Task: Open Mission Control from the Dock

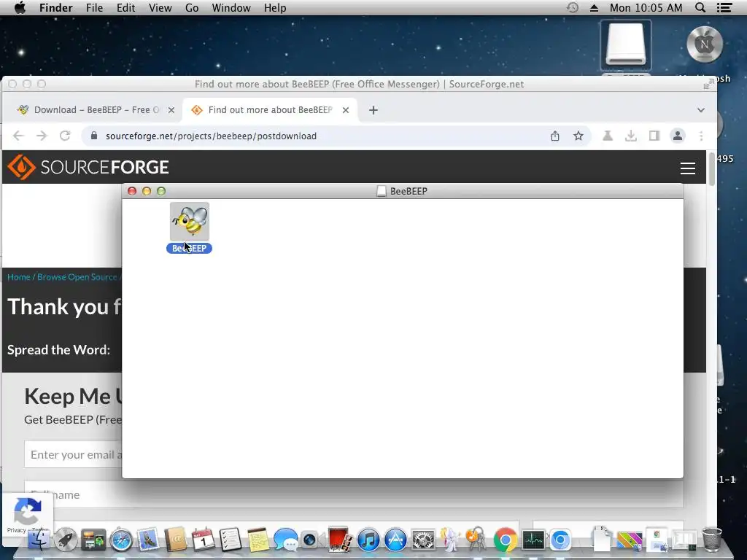Action: [93, 540]
